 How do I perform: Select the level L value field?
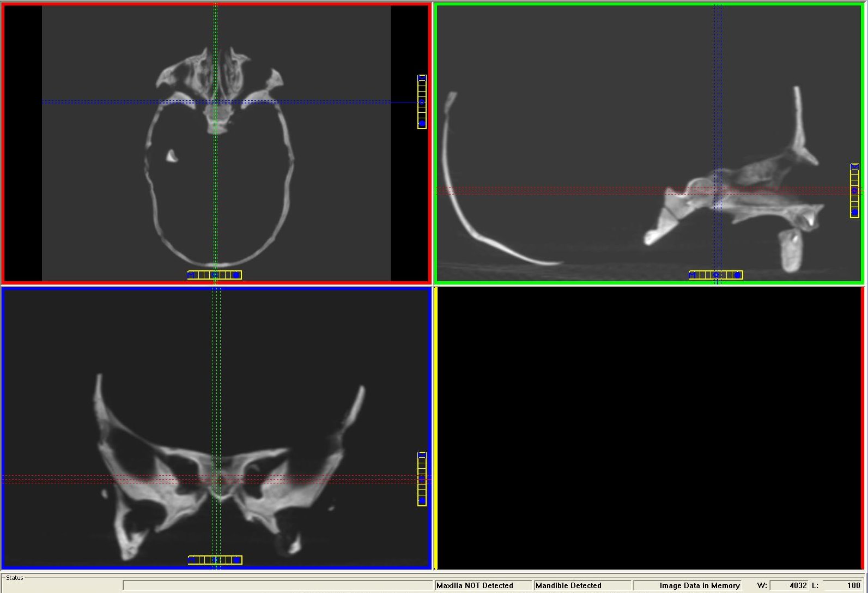pyautogui.click(x=842, y=585)
